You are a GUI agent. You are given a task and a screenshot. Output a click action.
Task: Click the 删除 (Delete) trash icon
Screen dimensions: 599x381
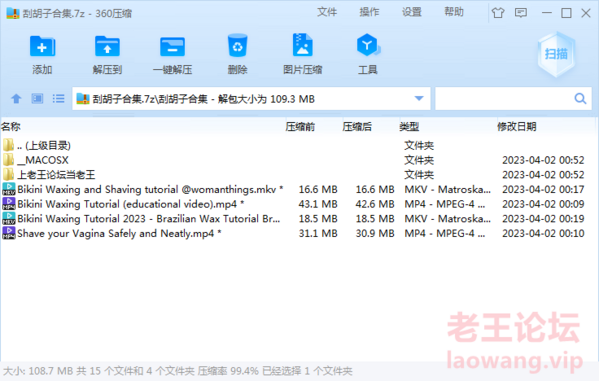click(238, 46)
